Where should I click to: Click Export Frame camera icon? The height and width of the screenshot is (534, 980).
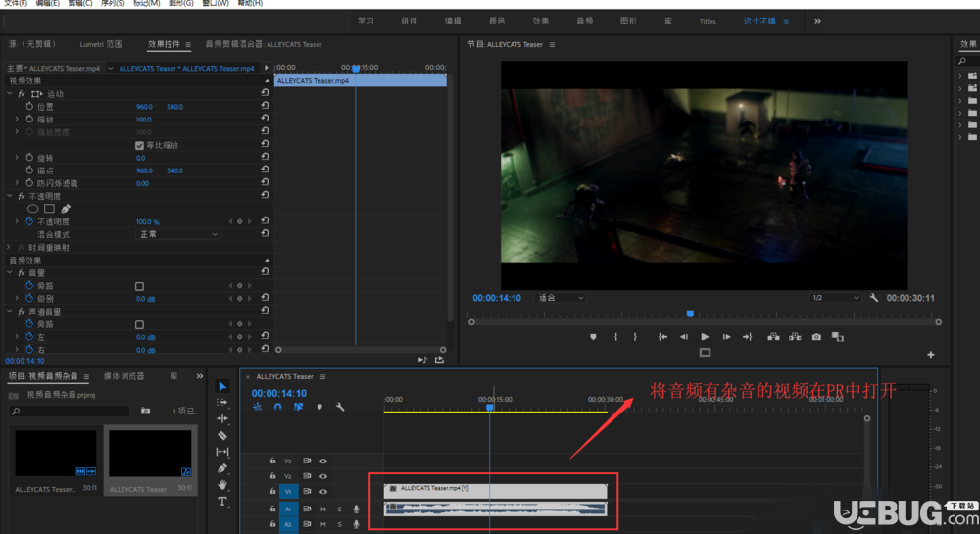[816, 337]
